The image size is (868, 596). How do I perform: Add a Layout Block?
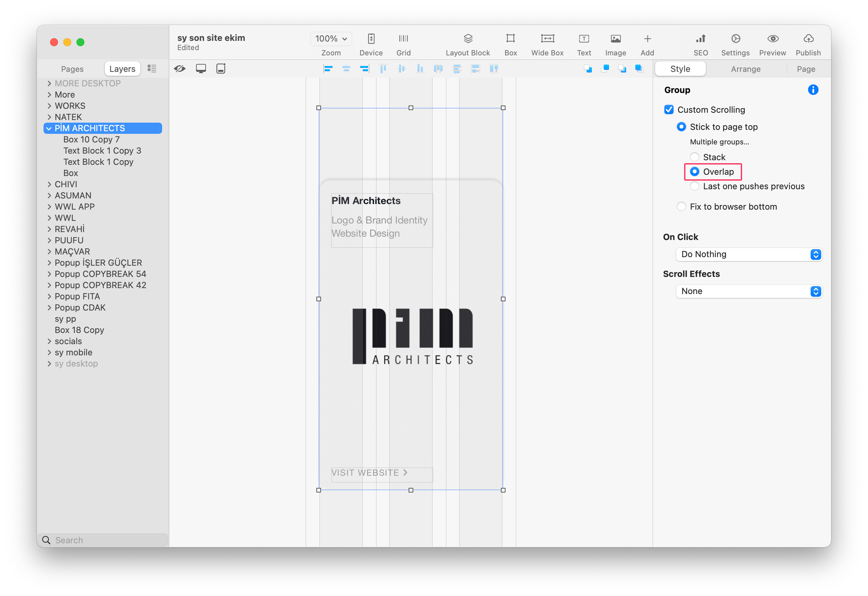pyautogui.click(x=468, y=39)
